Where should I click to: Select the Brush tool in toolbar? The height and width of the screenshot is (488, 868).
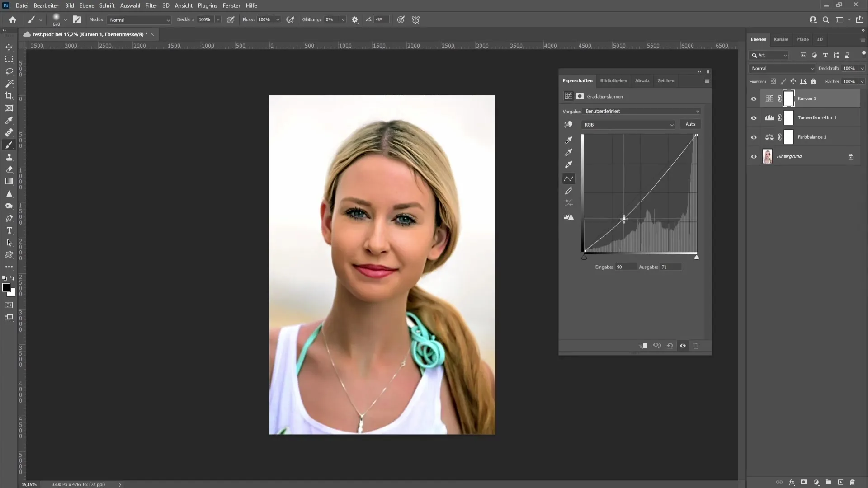9,145
